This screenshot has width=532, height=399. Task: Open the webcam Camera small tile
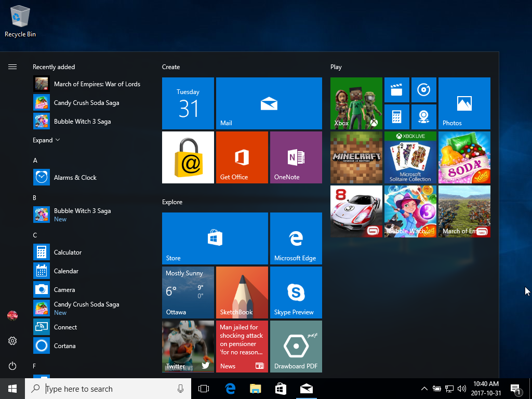tap(424, 117)
